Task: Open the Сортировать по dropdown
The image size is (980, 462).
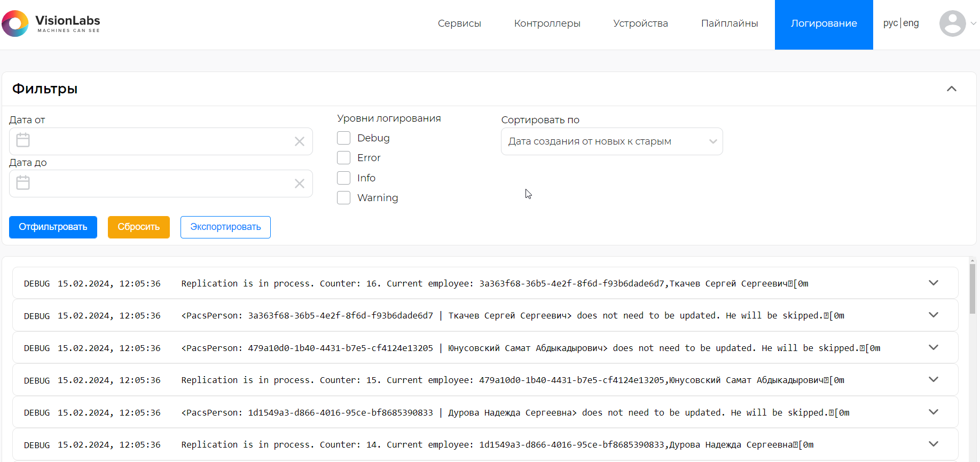Action: (x=611, y=141)
